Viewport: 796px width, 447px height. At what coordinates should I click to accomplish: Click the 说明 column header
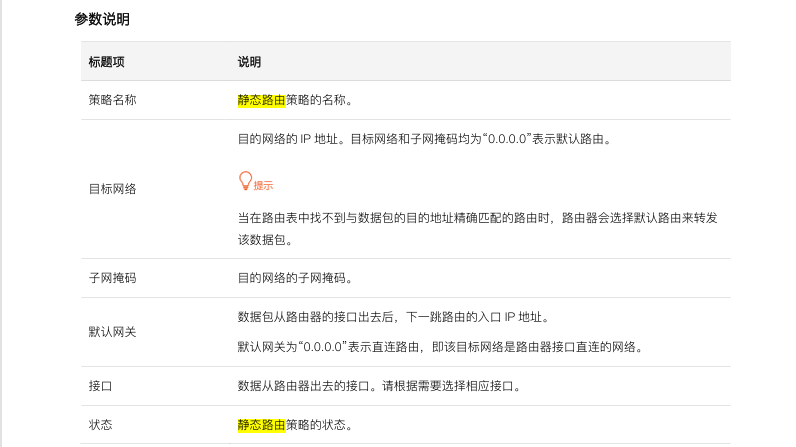249,62
